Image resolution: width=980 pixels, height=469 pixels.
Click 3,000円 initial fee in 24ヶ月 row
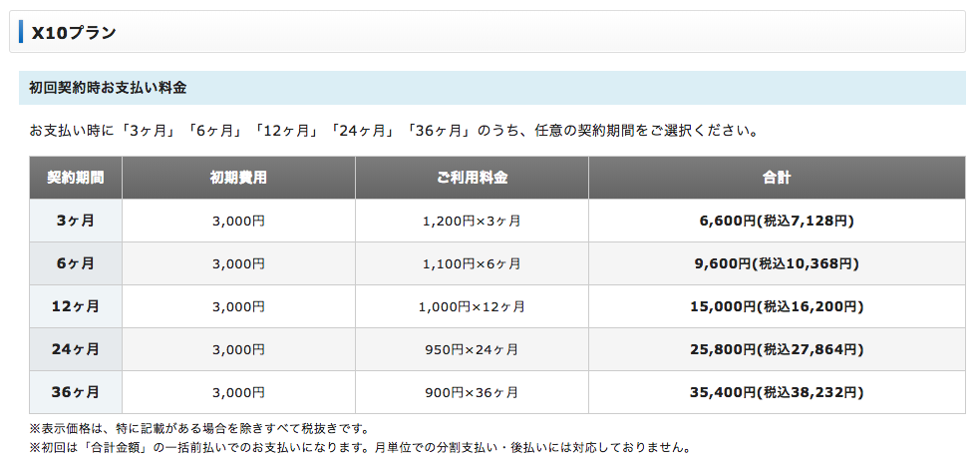coord(238,349)
